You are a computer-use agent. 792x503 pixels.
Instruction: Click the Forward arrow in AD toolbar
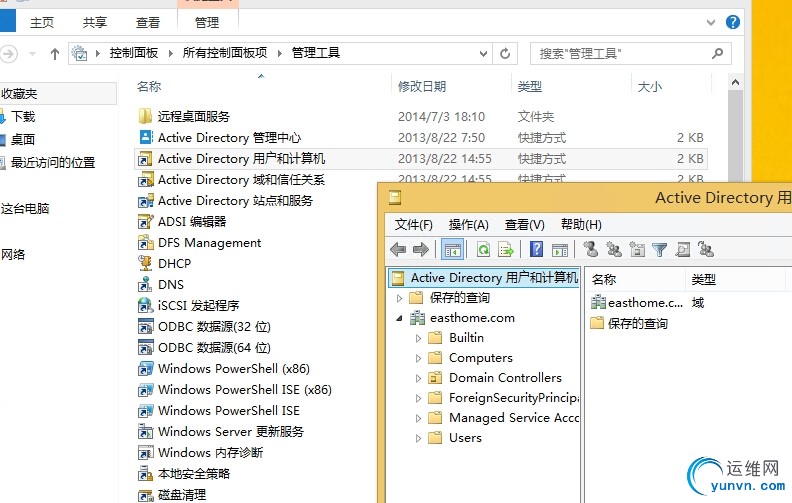click(421, 249)
